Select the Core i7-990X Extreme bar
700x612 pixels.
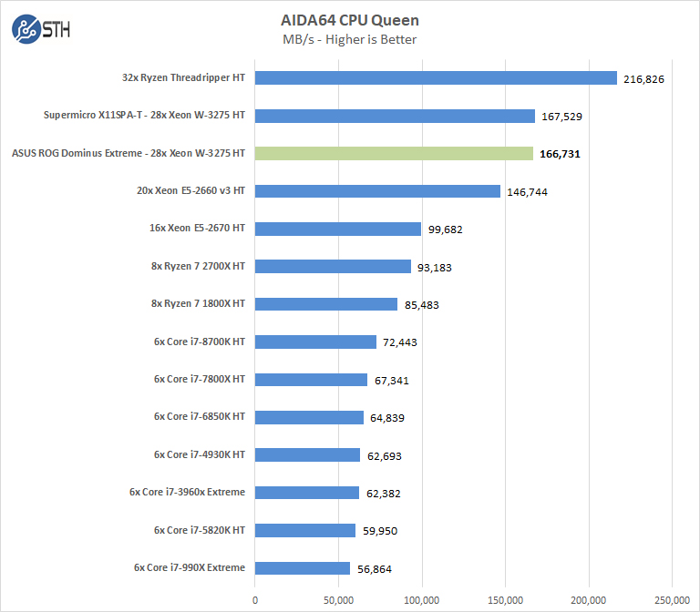(x=303, y=568)
